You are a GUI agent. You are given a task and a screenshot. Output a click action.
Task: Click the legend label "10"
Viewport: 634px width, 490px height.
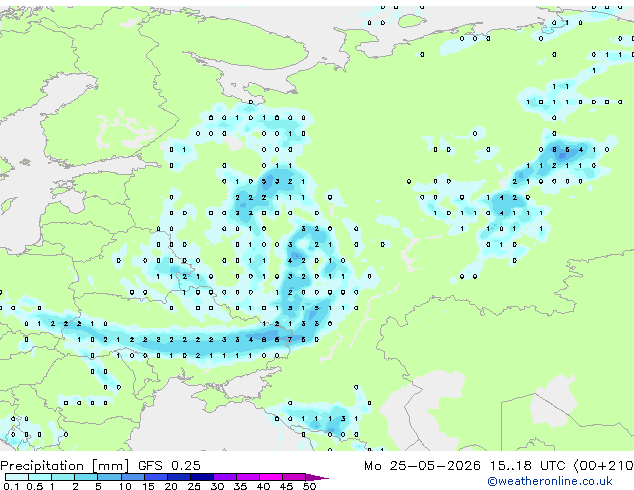pyautogui.click(x=125, y=486)
